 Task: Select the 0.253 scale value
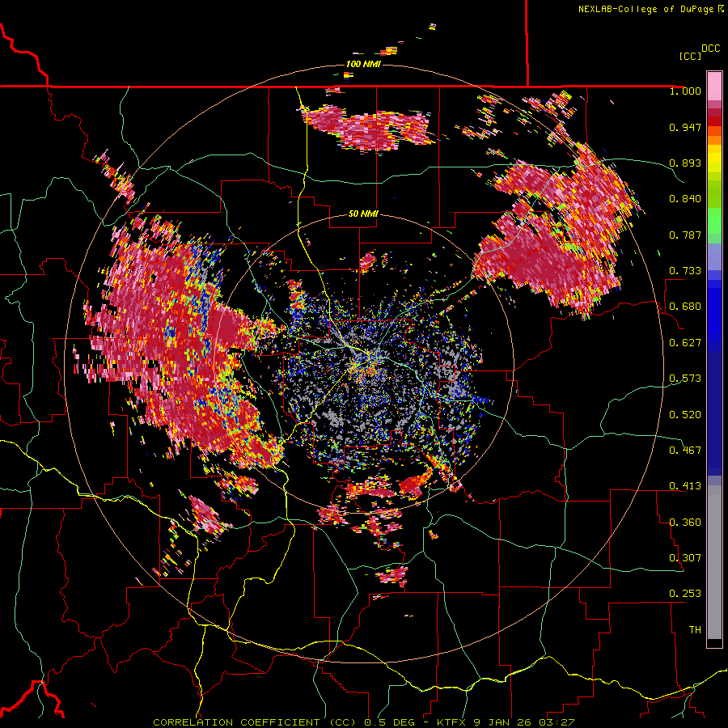click(685, 594)
